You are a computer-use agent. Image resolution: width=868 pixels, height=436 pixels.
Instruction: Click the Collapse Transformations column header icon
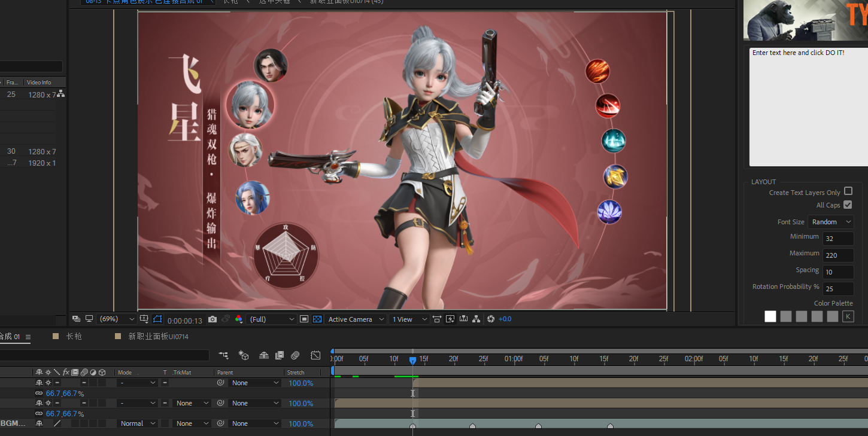[48, 373]
